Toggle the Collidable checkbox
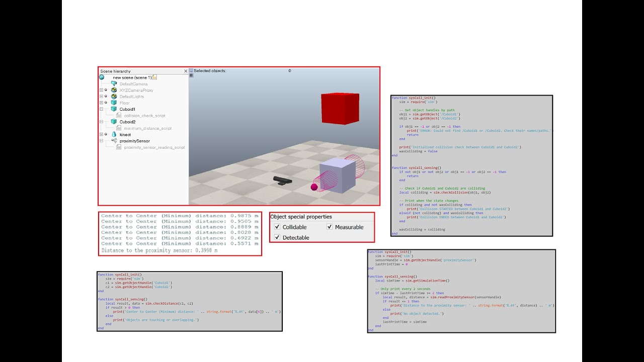Viewport: 644px width, 362px height. [277, 227]
